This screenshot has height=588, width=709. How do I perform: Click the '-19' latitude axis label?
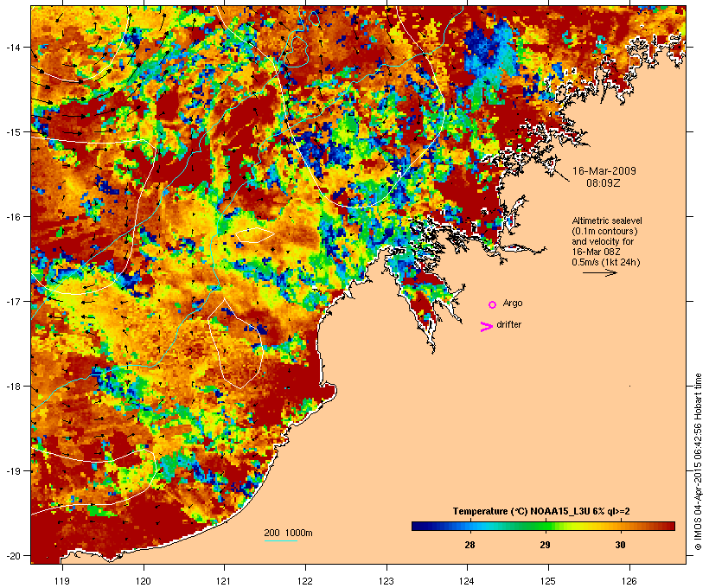point(12,471)
